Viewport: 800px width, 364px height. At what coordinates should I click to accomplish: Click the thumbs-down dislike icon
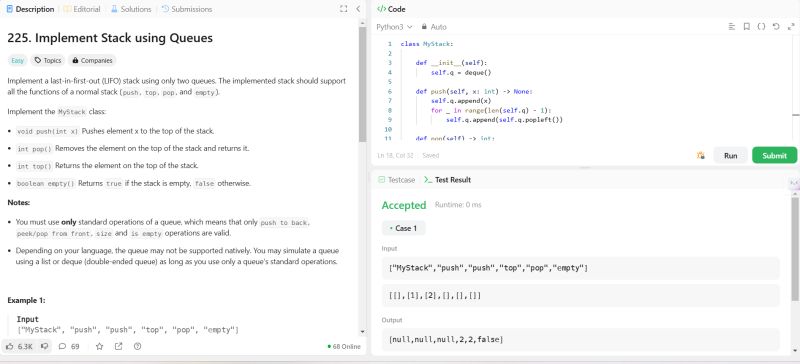44,346
